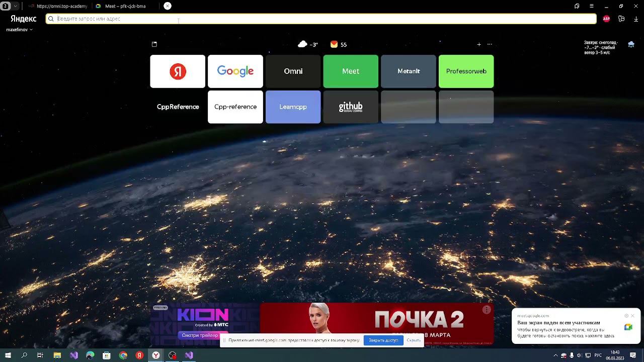Click the Скрыть link in sharing bar

[414, 340]
